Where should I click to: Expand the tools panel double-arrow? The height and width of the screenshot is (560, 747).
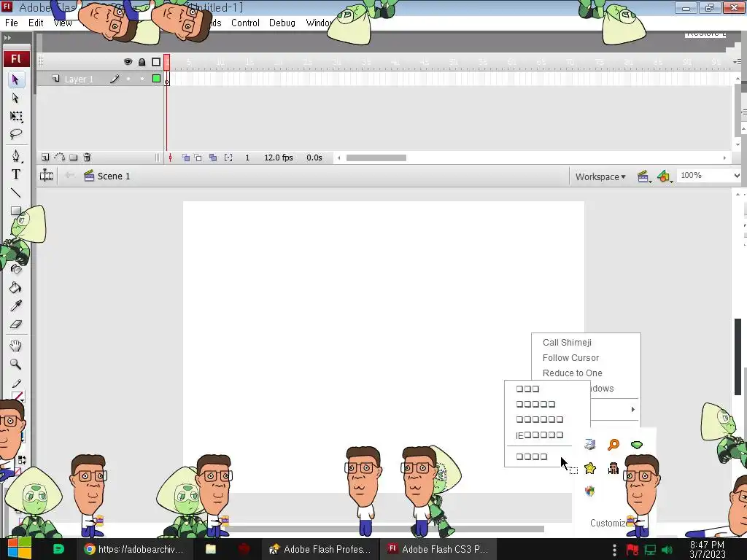(x=7, y=38)
